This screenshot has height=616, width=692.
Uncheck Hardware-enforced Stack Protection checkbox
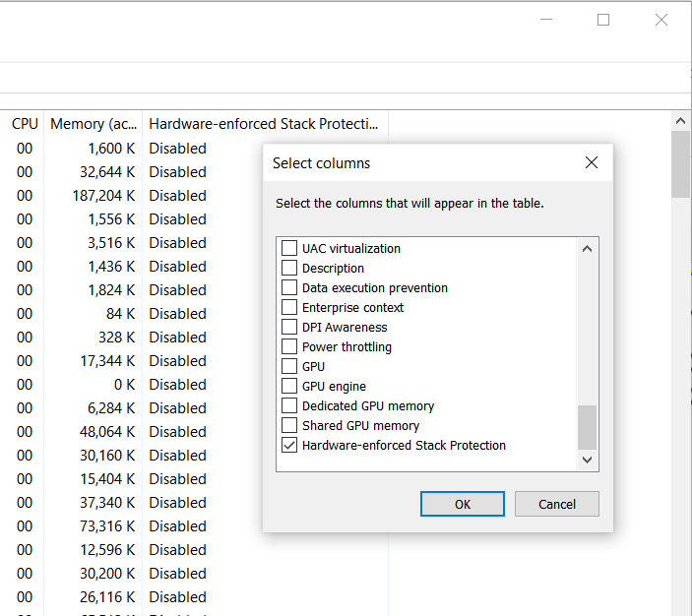tap(289, 445)
